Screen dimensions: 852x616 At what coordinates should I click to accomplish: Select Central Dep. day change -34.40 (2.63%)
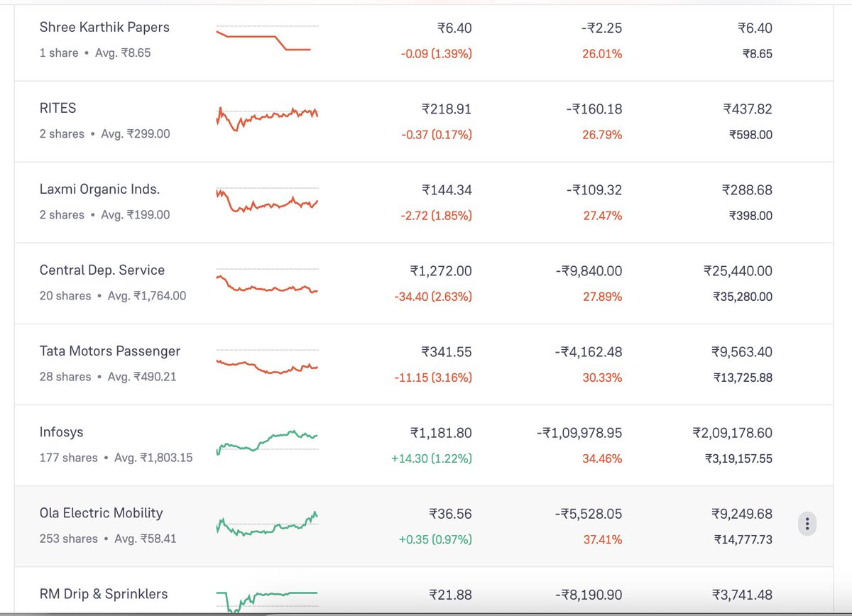tap(433, 297)
